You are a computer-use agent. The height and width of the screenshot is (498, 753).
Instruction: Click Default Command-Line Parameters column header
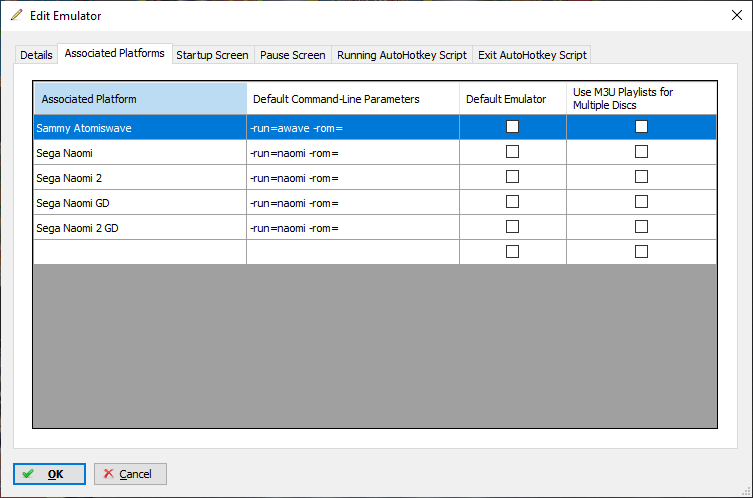(x=353, y=99)
